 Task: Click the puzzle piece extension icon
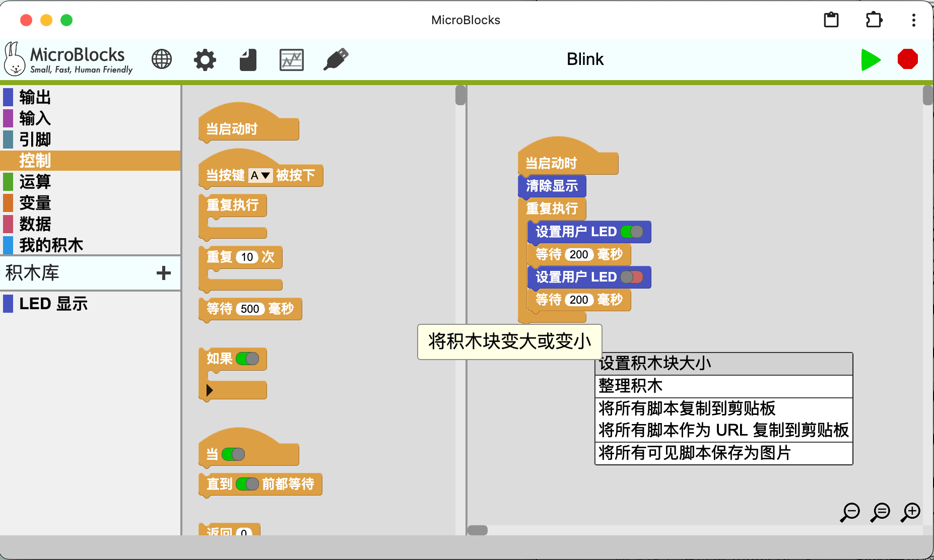click(x=874, y=20)
